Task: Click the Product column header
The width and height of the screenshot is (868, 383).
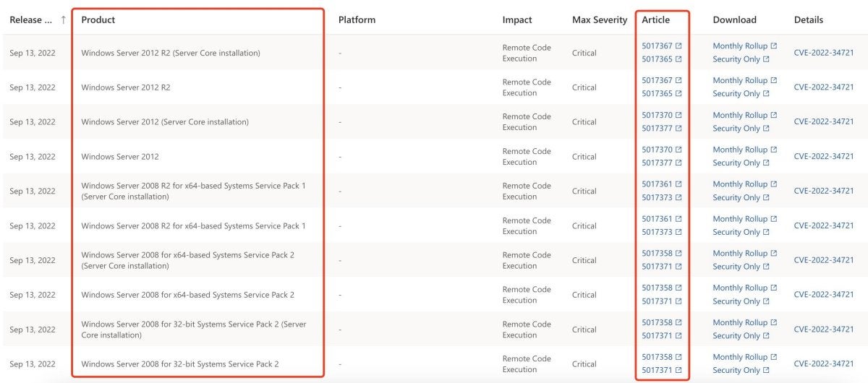Action: [98, 20]
